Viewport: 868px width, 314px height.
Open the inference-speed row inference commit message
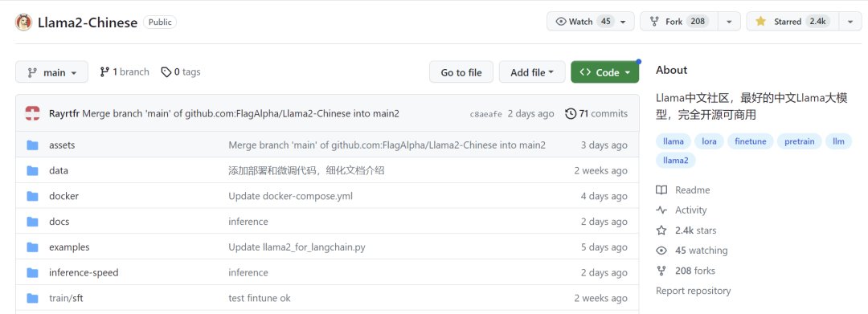pyautogui.click(x=248, y=272)
